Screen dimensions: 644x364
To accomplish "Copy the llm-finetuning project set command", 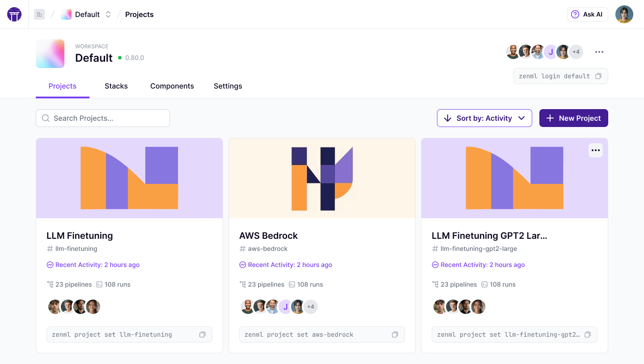I will 203,334.
